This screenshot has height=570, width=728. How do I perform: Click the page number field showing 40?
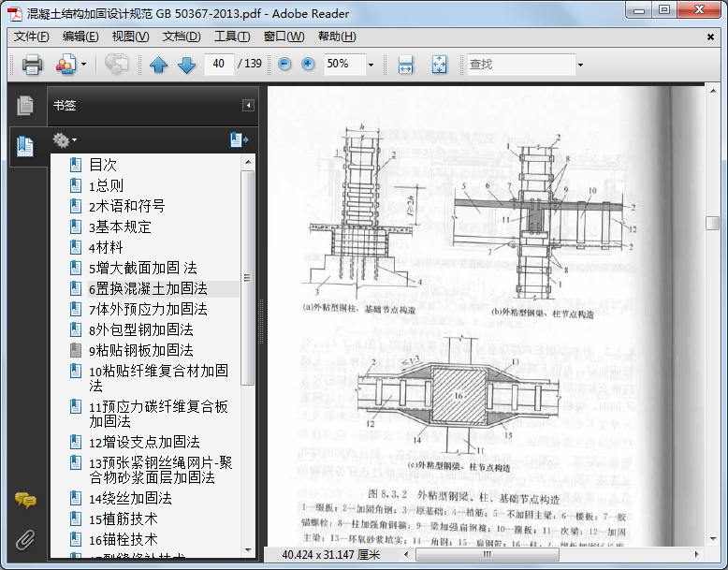click(x=218, y=64)
